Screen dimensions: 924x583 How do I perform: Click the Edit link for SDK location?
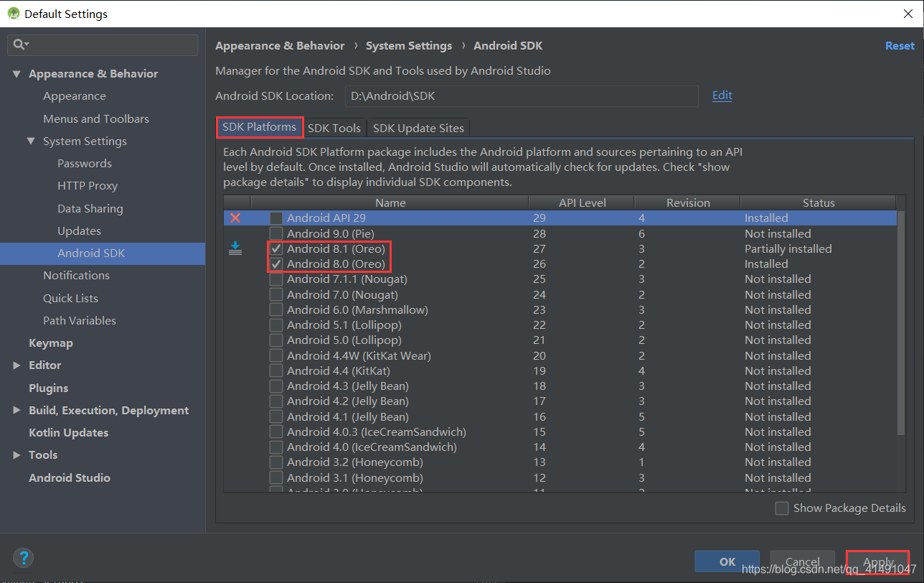click(x=722, y=95)
